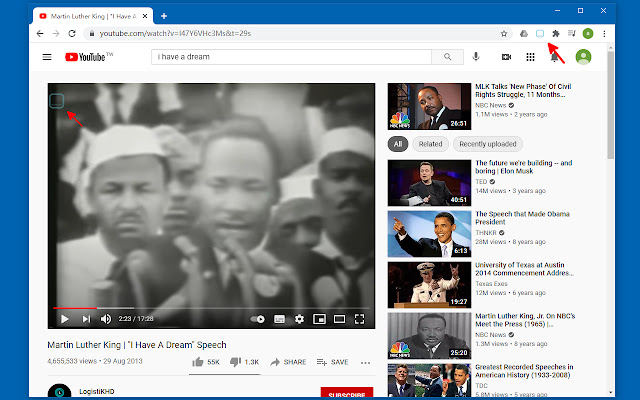Enter full screen mode
The image size is (640, 400).
359,319
